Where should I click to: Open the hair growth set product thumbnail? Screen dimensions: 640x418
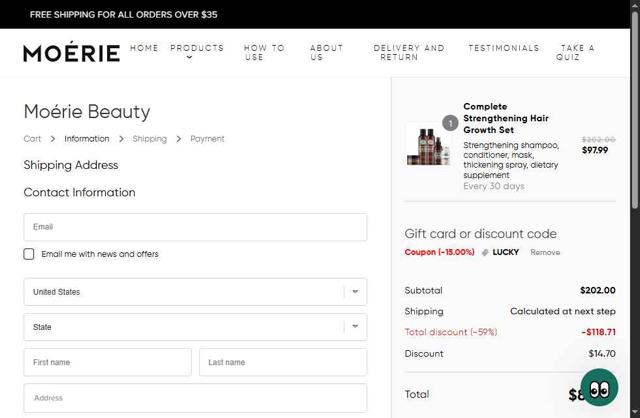pos(428,146)
